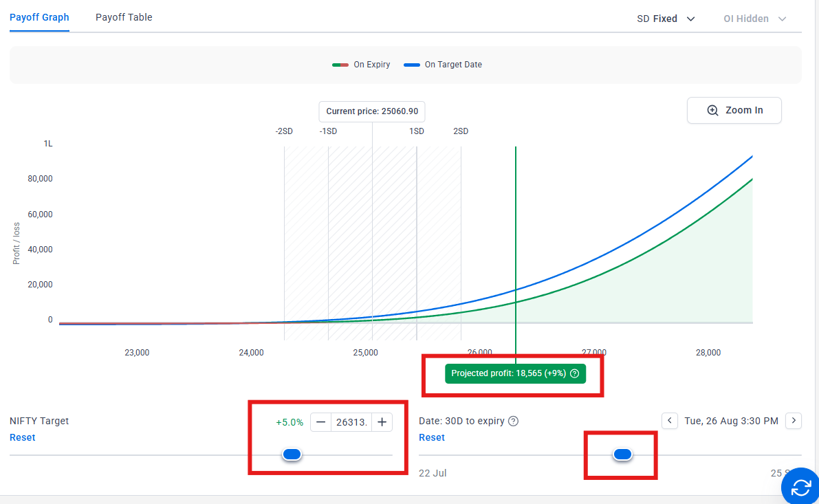Click the plus icon beside NIFTY target value
This screenshot has width=819, height=504.
pos(382,422)
